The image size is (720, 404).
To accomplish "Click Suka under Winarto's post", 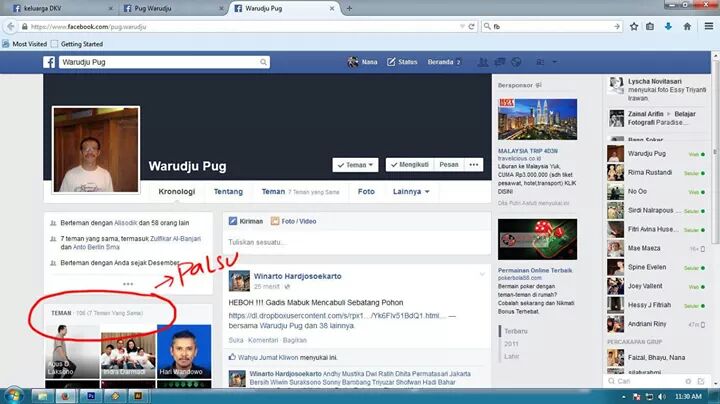I will (x=236, y=340).
